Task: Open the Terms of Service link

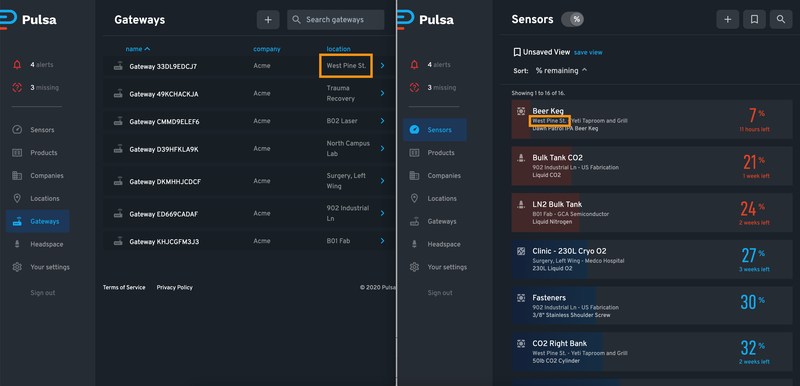Action: 124,288
